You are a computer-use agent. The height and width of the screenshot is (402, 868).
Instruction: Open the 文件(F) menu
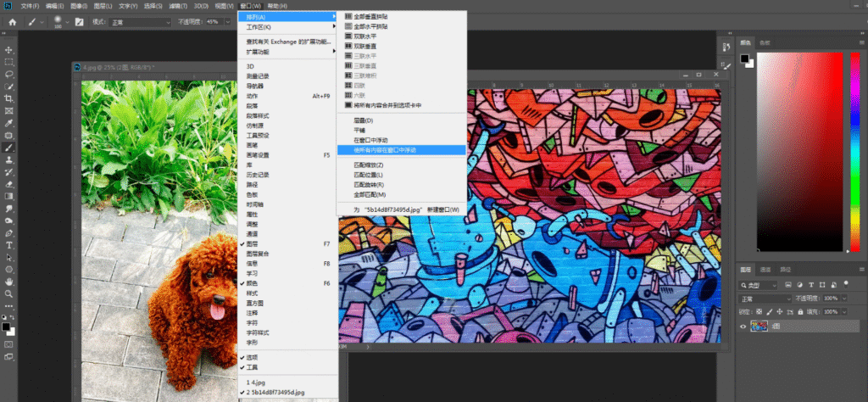point(30,6)
